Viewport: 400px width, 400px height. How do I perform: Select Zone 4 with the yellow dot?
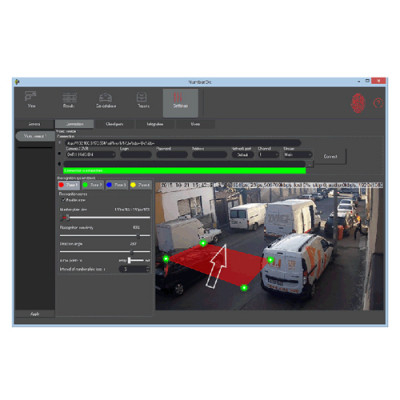140,185
